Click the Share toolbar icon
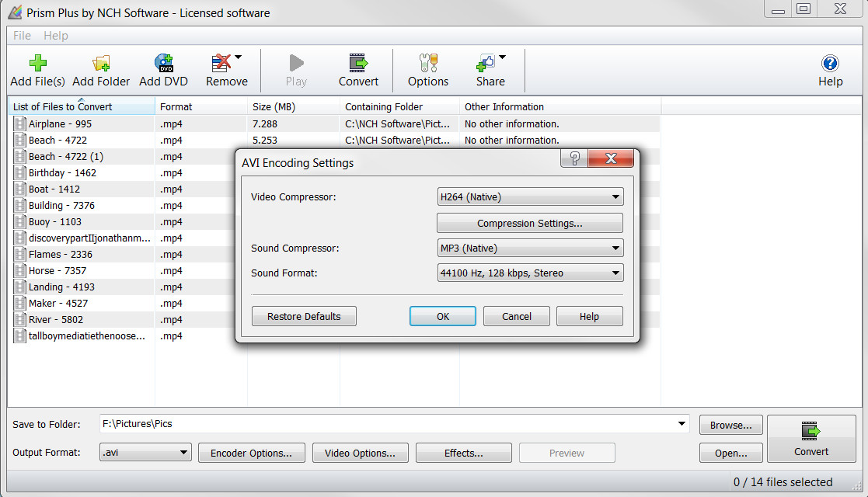868x497 pixels. click(488, 62)
